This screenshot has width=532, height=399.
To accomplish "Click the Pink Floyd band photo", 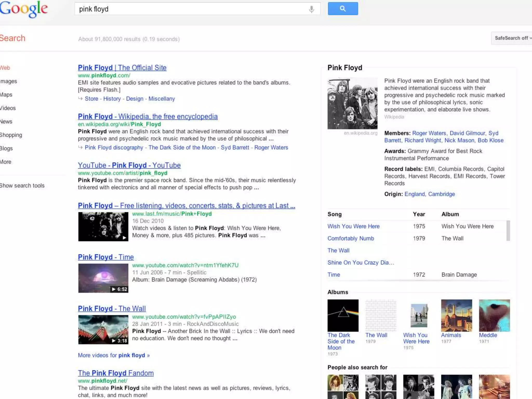I will [352, 103].
